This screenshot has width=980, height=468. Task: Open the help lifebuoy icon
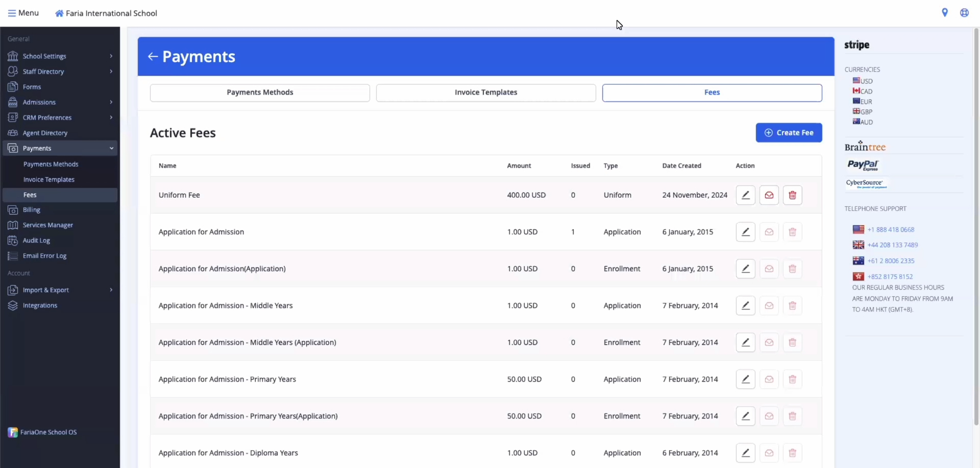pyautogui.click(x=964, y=13)
